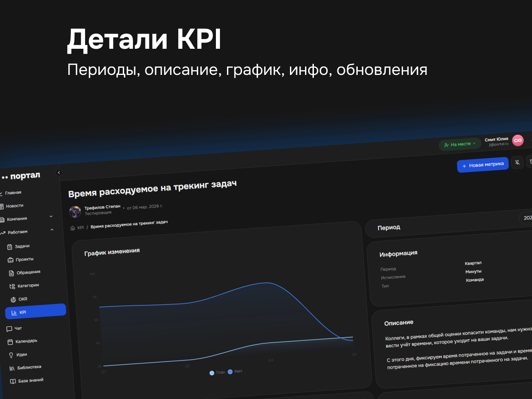Click the jl@portal.ru email text

click(498, 144)
